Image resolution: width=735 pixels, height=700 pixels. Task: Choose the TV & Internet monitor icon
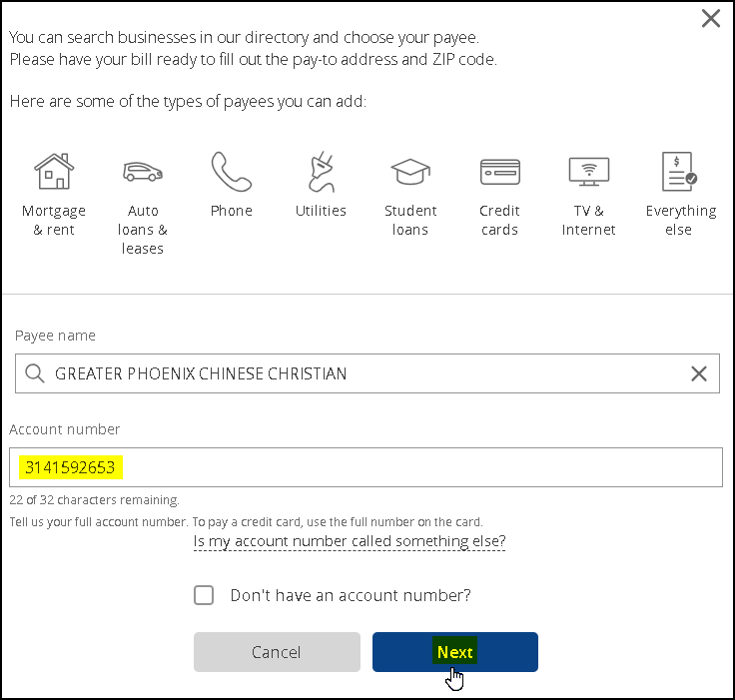click(x=589, y=172)
